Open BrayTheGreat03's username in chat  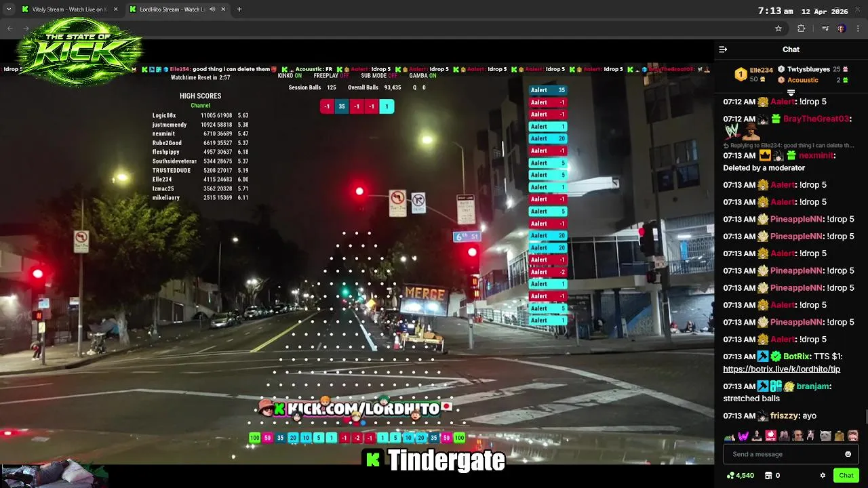point(816,119)
